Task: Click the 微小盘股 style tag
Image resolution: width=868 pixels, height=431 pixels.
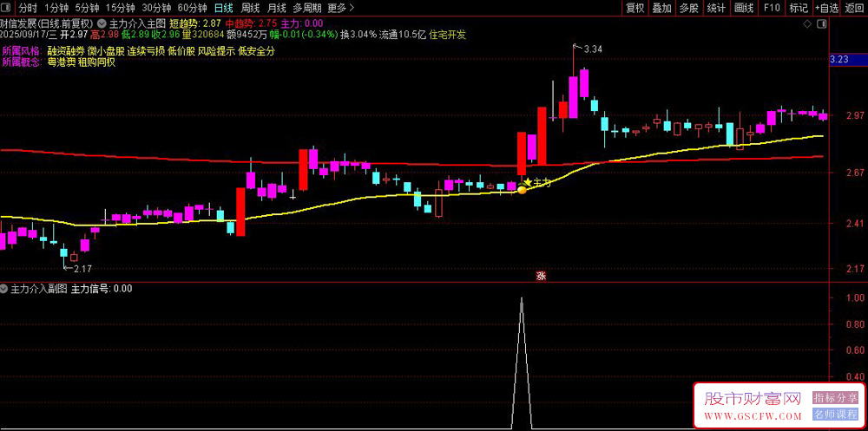Action: point(106,51)
